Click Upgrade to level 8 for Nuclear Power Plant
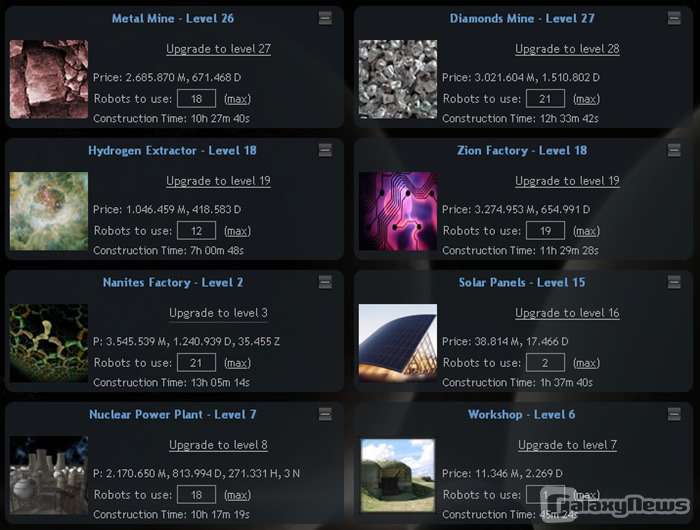Viewport: 700px width, 530px height. click(x=218, y=445)
